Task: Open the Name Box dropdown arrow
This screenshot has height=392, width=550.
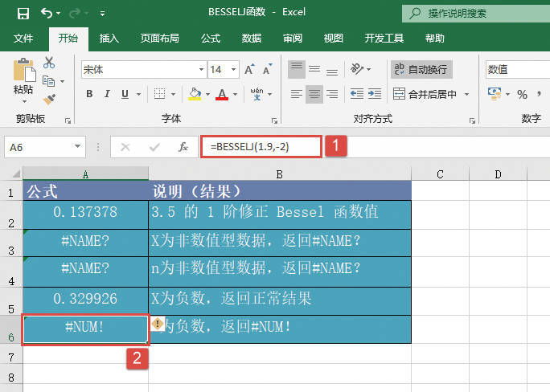Action: [78, 147]
